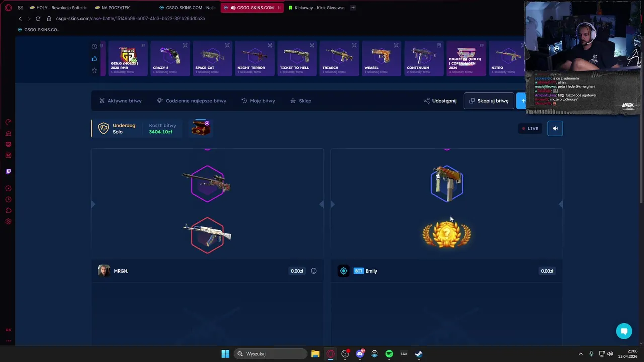Open the Windows Start menu
Screen dimensions: 644x362
[x=225, y=354]
